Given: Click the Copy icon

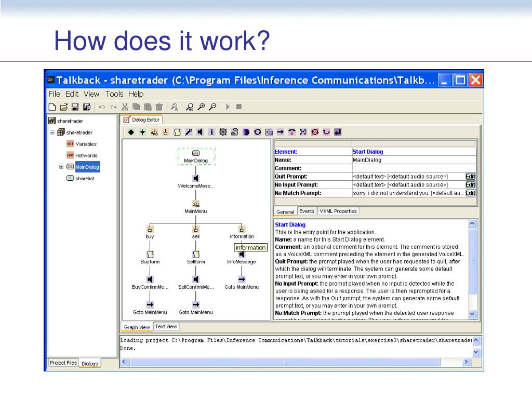Looking at the screenshot, I should (x=137, y=107).
